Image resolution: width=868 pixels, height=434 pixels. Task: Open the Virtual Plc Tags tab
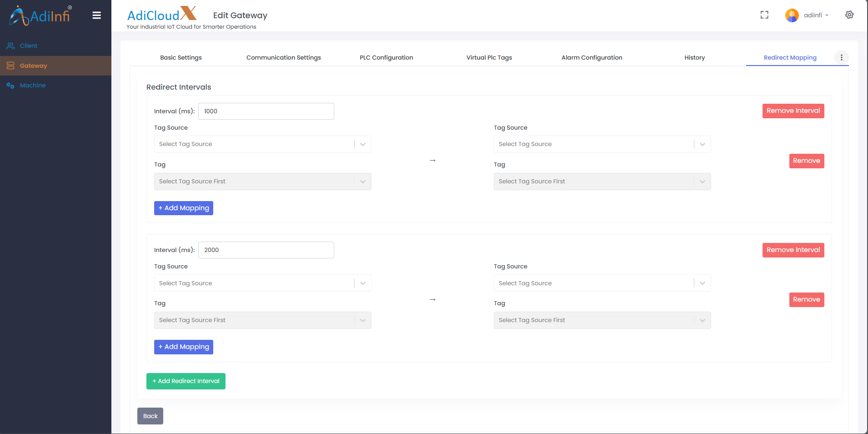(489, 58)
